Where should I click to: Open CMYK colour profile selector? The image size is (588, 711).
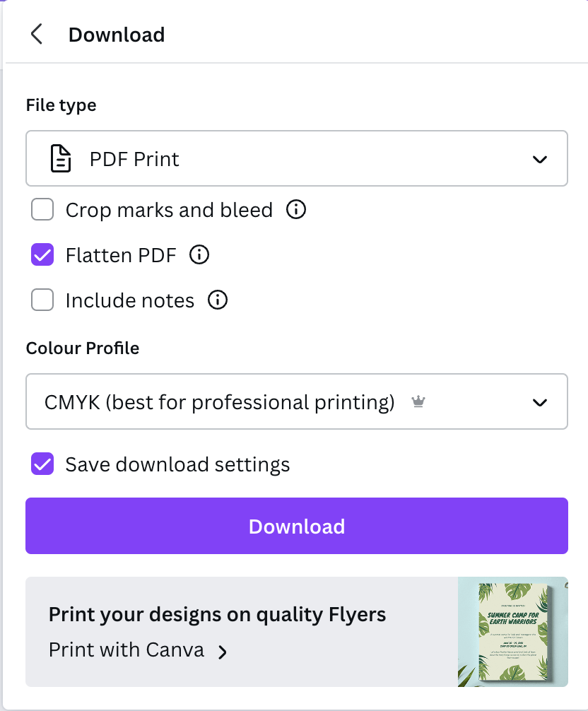297,401
